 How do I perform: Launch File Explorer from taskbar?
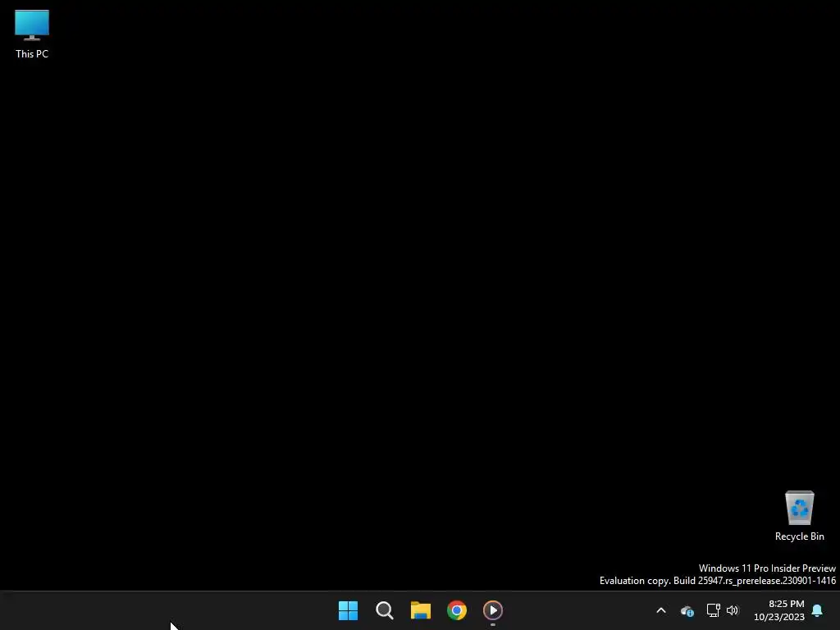pos(421,610)
